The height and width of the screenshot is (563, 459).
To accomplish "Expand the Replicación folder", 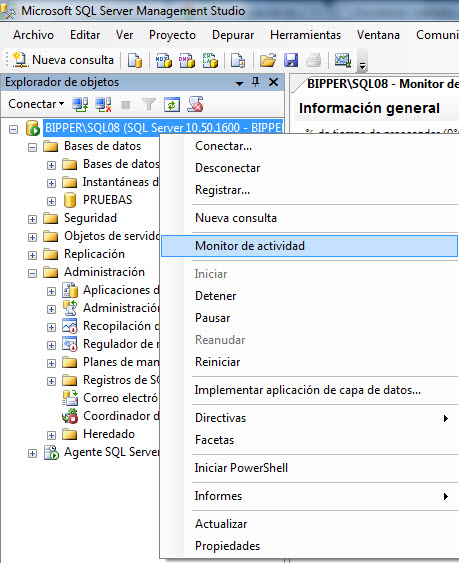I will pos(32,255).
